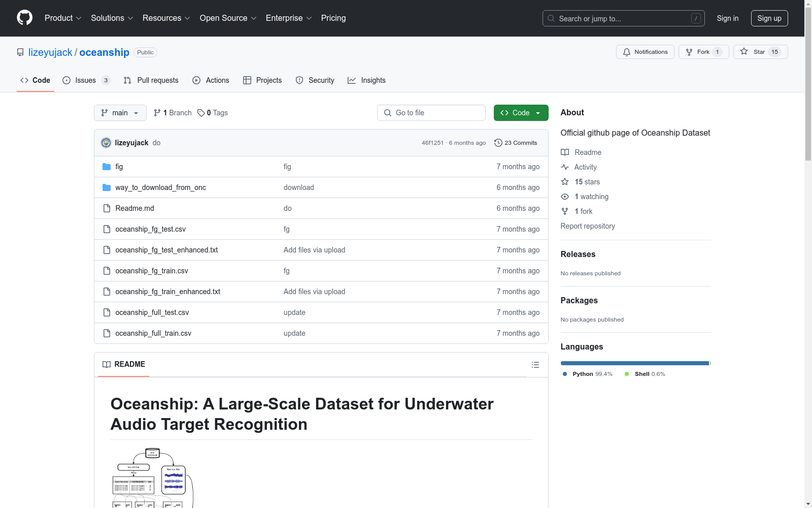This screenshot has height=508, width=812.
Task: Click the Python segment of languages bar
Action: coord(635,363)
